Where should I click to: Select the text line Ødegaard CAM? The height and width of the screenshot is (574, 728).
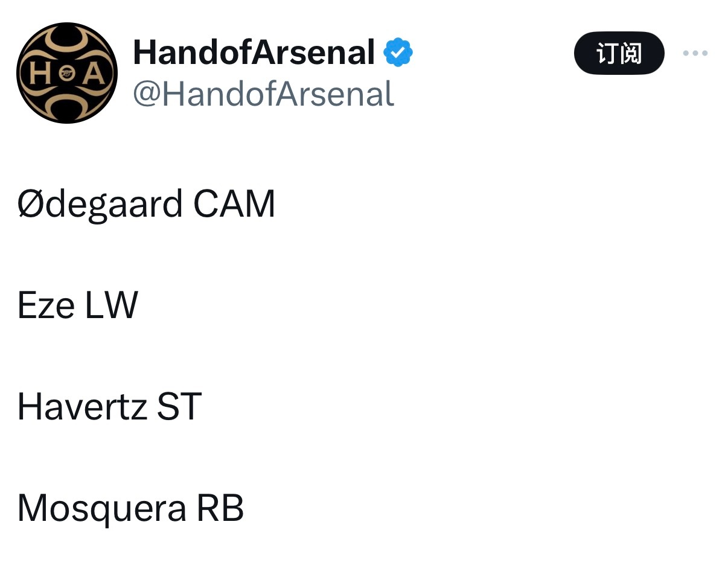coord(146,203)
